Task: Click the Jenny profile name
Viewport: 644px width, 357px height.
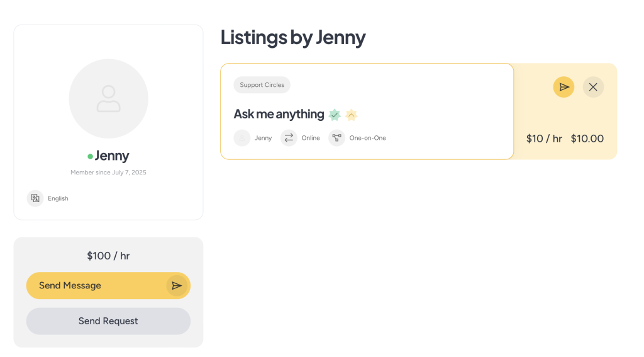Action: pyautogui.click(x=112, y=156)
